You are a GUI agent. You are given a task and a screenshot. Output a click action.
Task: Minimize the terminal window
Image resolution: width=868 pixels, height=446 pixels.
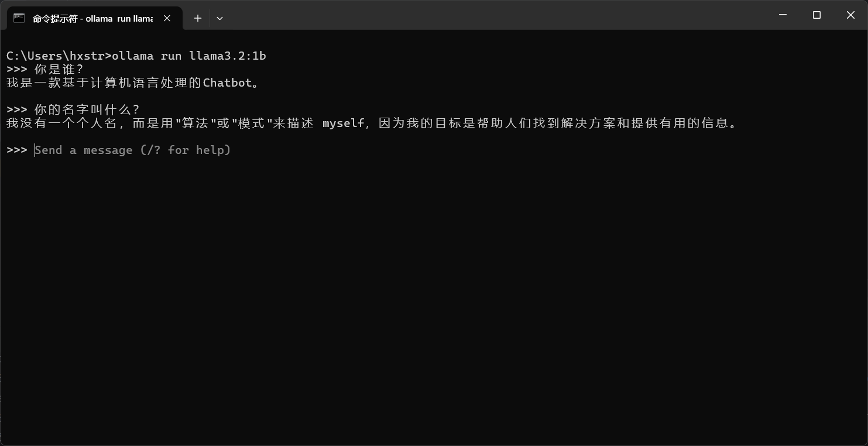coord(783,15)
